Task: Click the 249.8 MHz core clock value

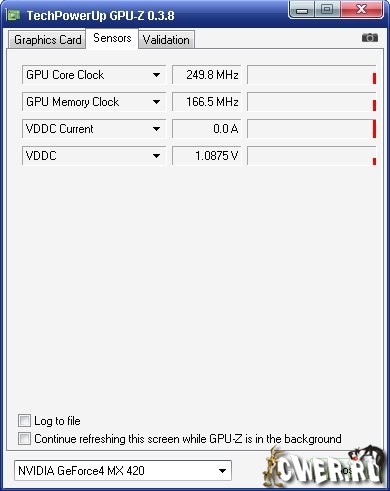Action: (207, 75)
